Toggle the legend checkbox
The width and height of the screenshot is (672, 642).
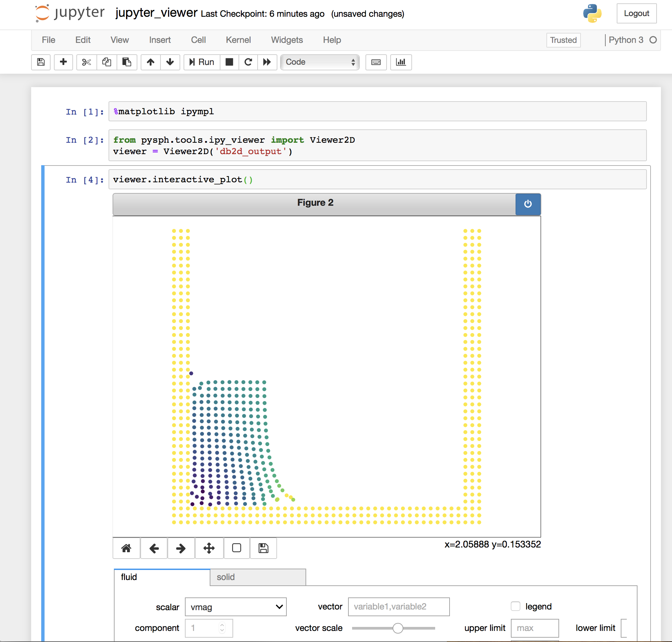(515, 606)
